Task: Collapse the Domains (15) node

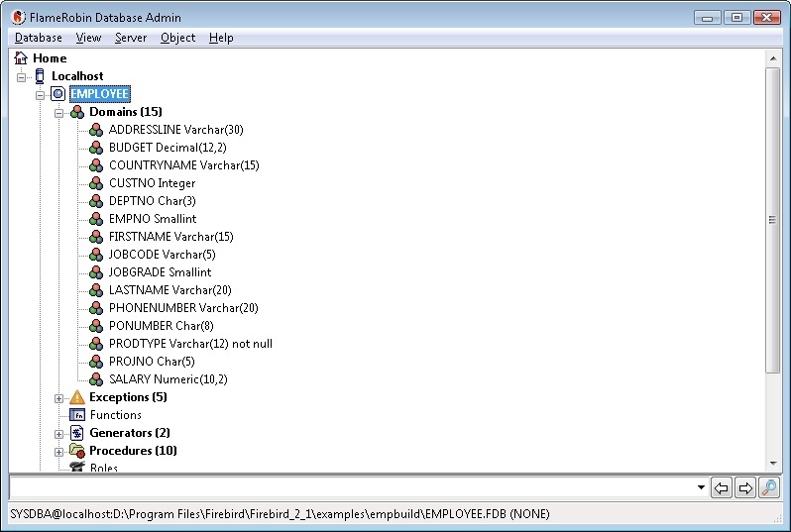Action: click(59, 113)
